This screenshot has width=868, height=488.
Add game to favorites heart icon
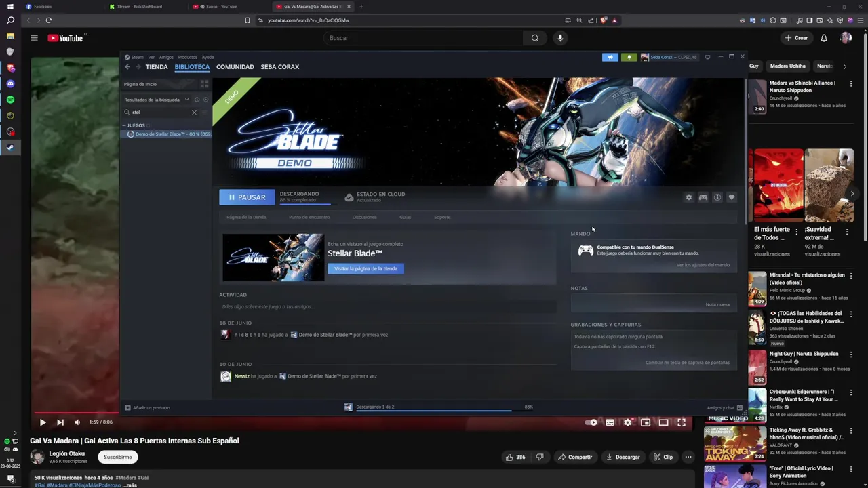732,197
